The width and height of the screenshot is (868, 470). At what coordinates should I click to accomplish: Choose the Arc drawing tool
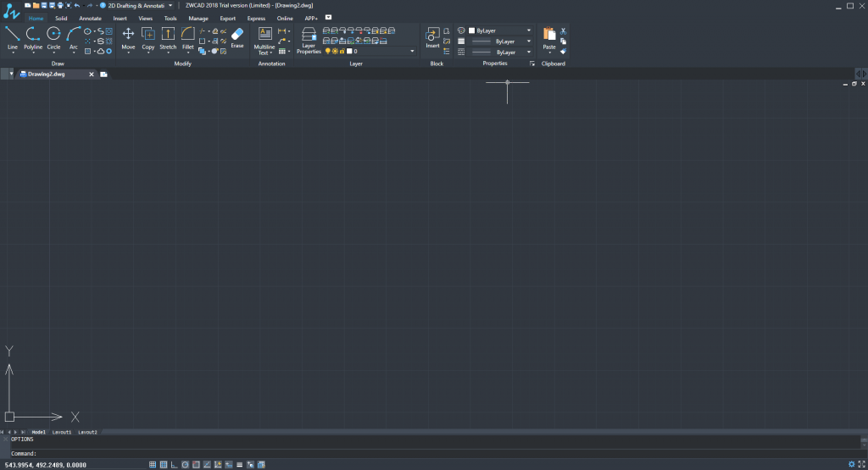pyautogui.click(x=74, y=37)
